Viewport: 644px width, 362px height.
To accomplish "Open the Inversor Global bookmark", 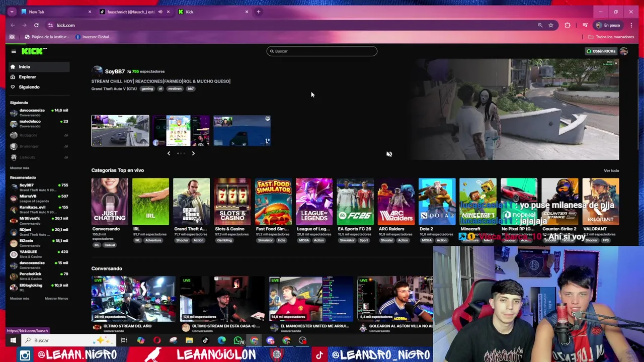I will pos(92,37).
